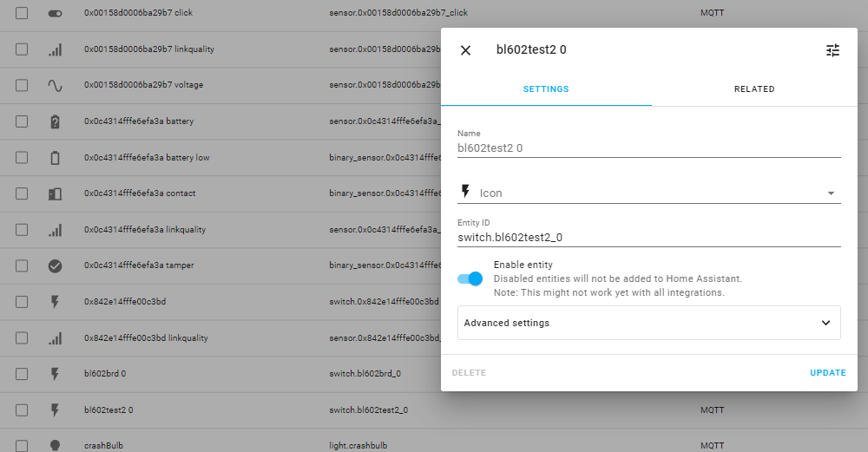Edit the Name field of bl602test2 0
Viewport: 868px width, 452px height.
(648, 147)
